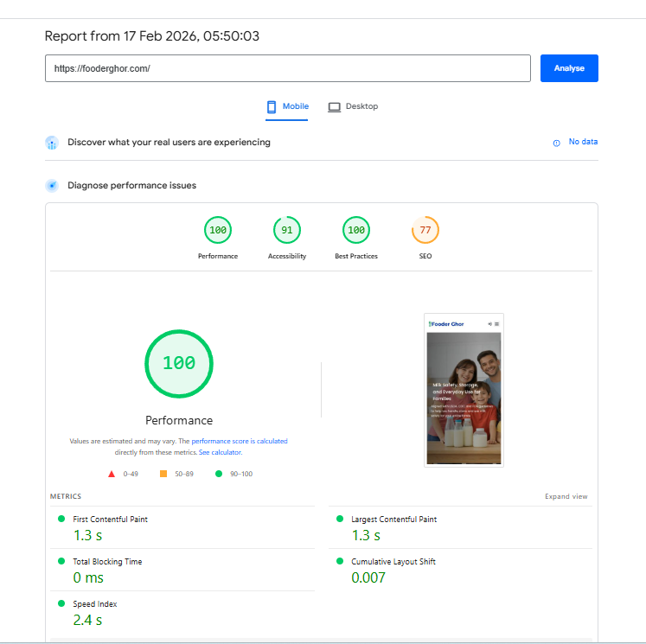Image resolution: width=646 pixels, height=644 pixels.
Task: Click the Diagnose performance issues heading
Action: point(131,186)
